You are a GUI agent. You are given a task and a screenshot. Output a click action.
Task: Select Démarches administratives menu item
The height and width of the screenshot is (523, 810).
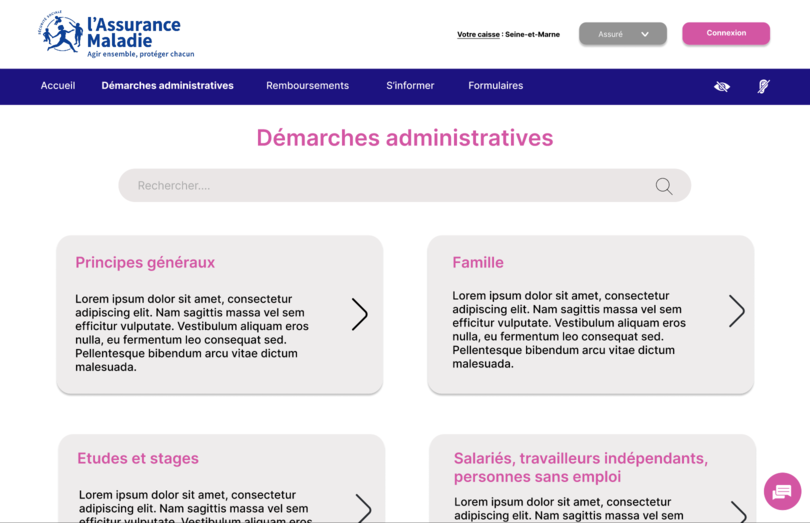point(167,86)
